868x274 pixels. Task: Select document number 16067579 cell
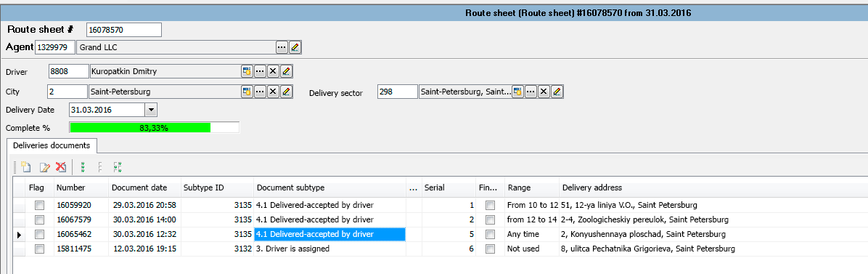pos(81,219)
